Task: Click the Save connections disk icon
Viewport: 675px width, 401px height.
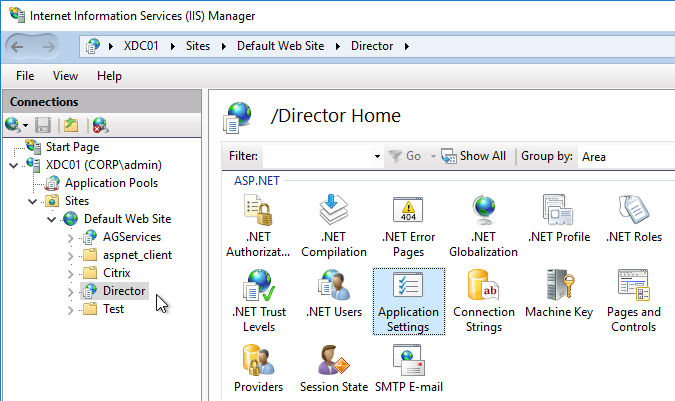Action: (x=43, y=125)
